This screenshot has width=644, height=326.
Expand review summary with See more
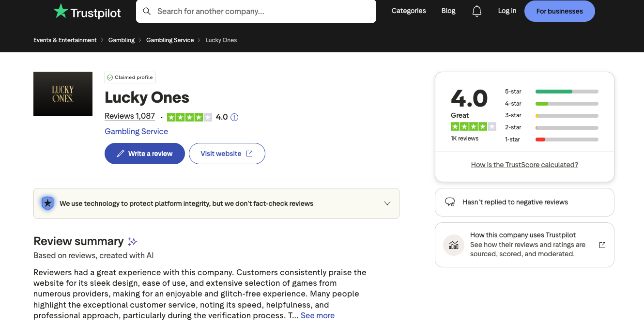click(317, 315)
